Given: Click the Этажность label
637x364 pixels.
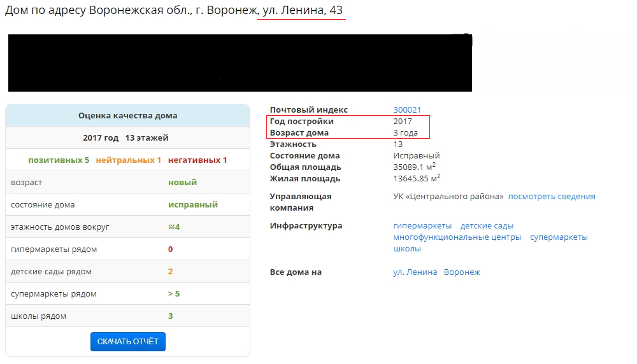Looking at the screenshot, I should [293, 144].
